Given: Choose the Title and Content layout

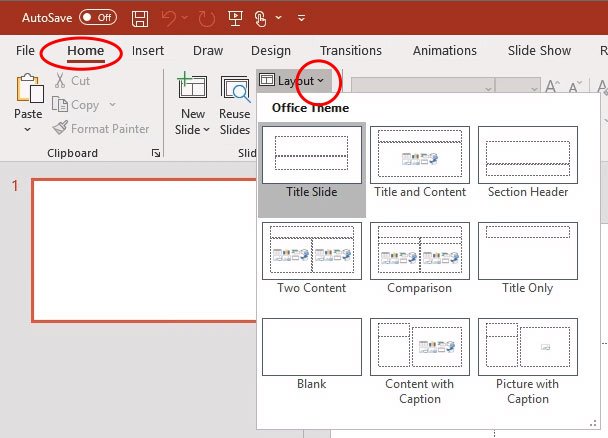Looking at the screenshot, I should coord(420,163).
